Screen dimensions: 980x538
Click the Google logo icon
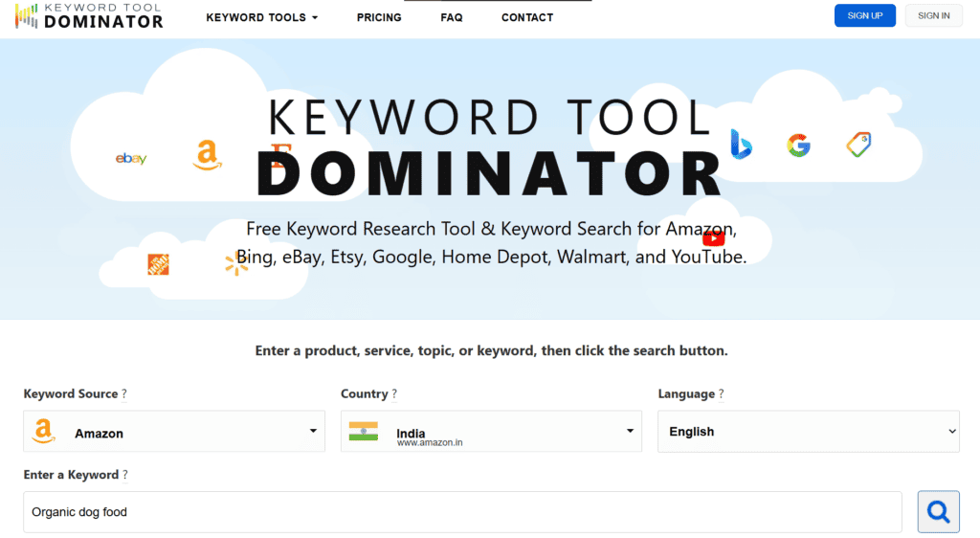tap(798, 146)
